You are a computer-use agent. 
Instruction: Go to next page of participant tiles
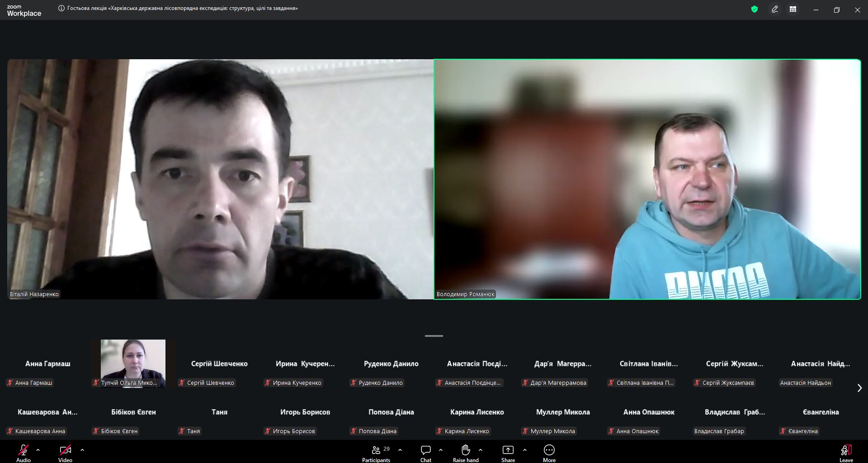859,388
